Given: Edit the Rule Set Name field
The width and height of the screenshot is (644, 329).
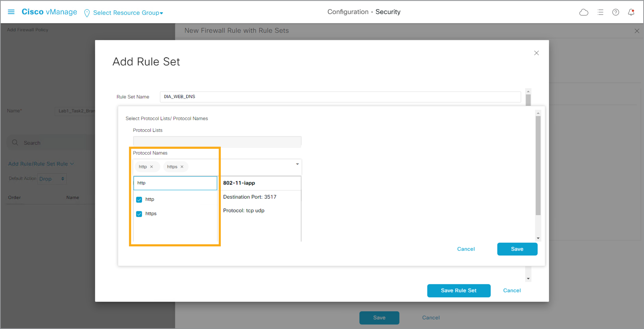Looking at the screenshot, I should coord(340,97).
